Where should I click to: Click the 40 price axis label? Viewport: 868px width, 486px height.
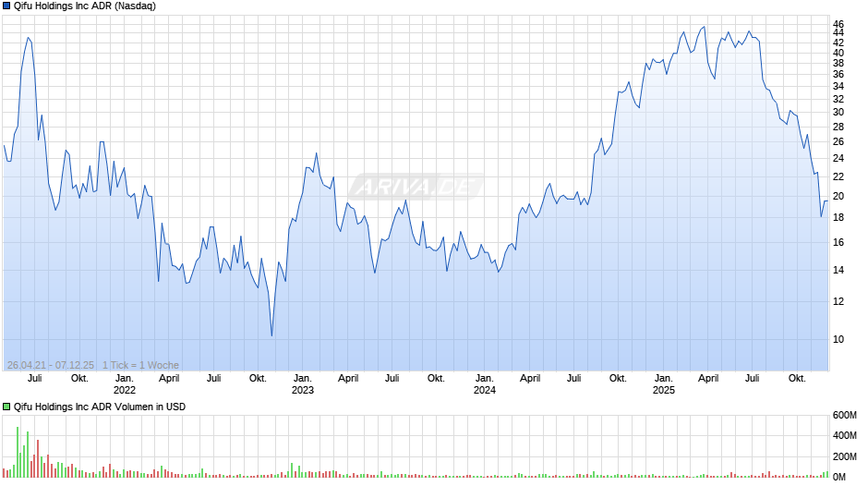click(838, 54)
